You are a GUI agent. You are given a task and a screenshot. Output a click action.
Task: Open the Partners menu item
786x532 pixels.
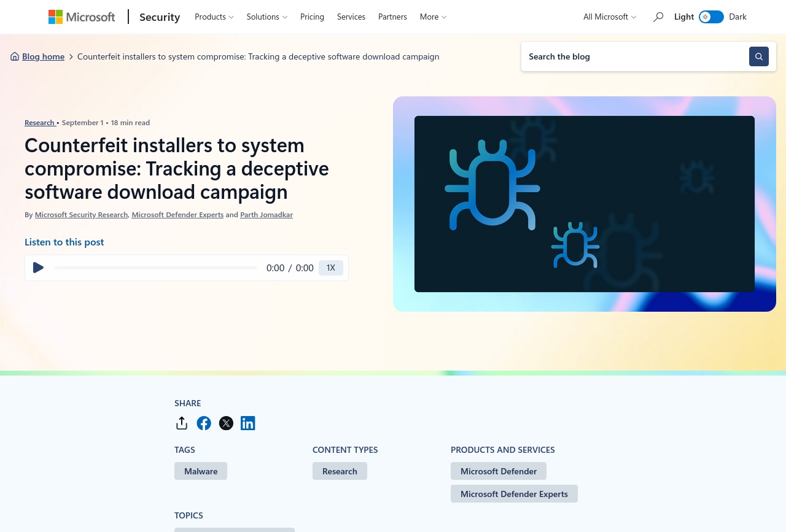tap(392, 17)
